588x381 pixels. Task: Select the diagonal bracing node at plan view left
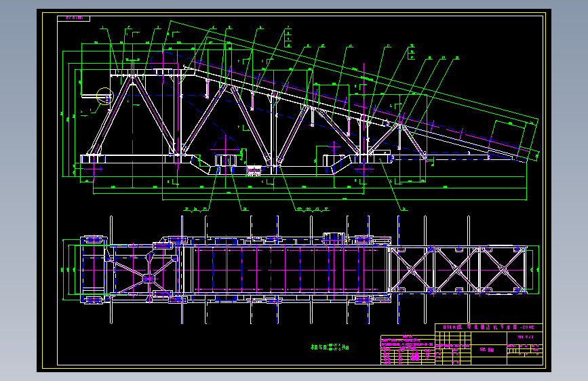tap(149, 279)
